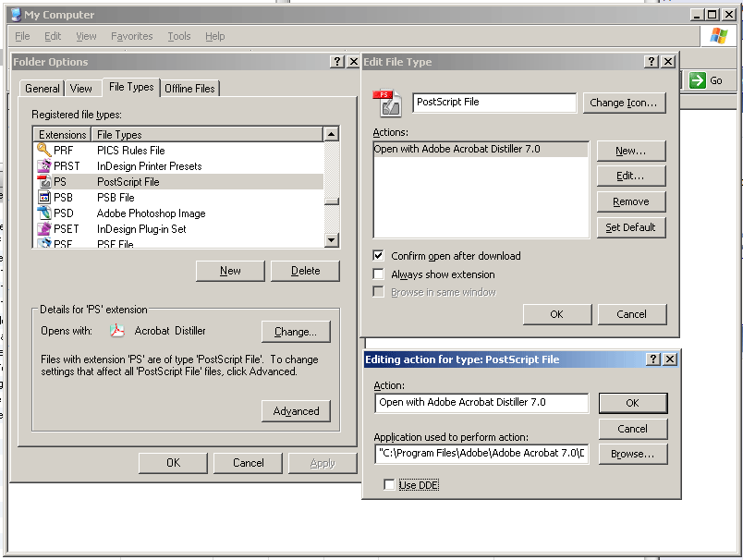Click the Windows flag logo
This screenshot has width=743, height=560.
tap(718, 35)
